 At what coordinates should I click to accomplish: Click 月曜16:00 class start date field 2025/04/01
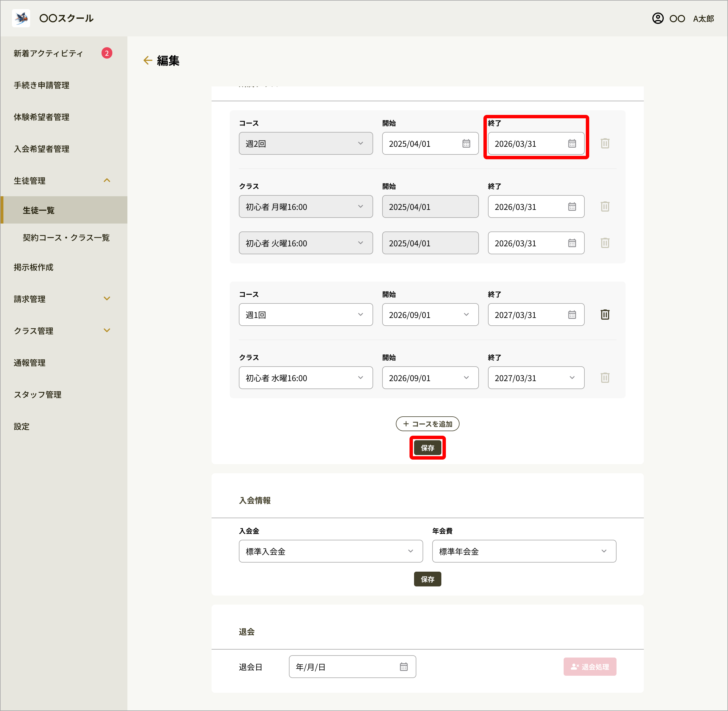430,206
